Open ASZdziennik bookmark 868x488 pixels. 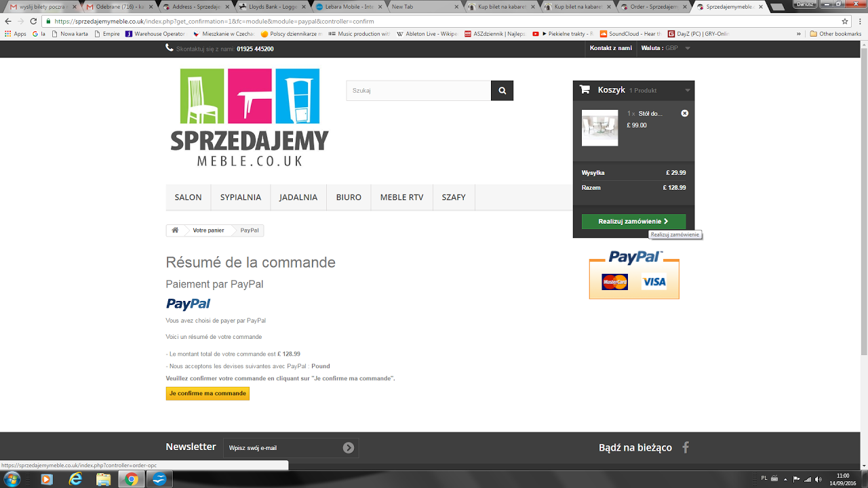pyautogui.click(x=495, y=34)
